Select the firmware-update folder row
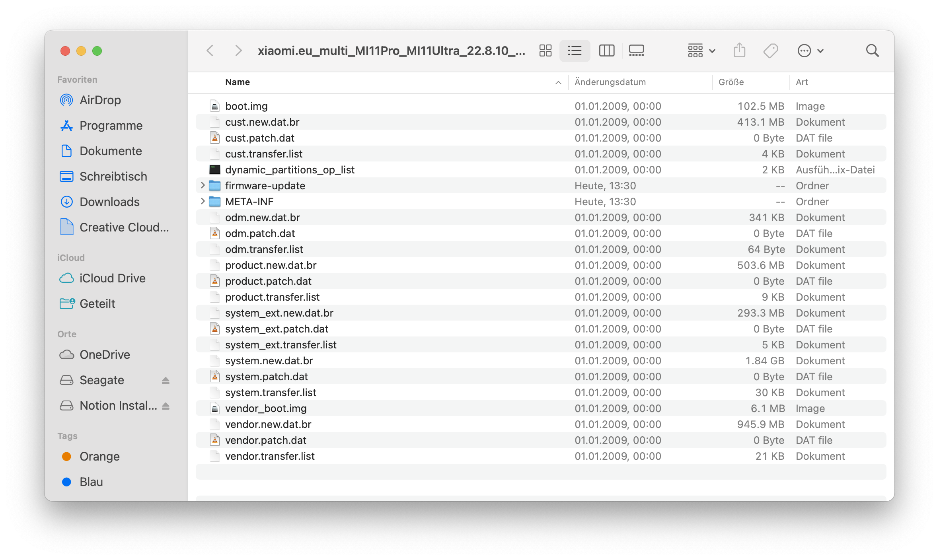 tap(541, 185)
